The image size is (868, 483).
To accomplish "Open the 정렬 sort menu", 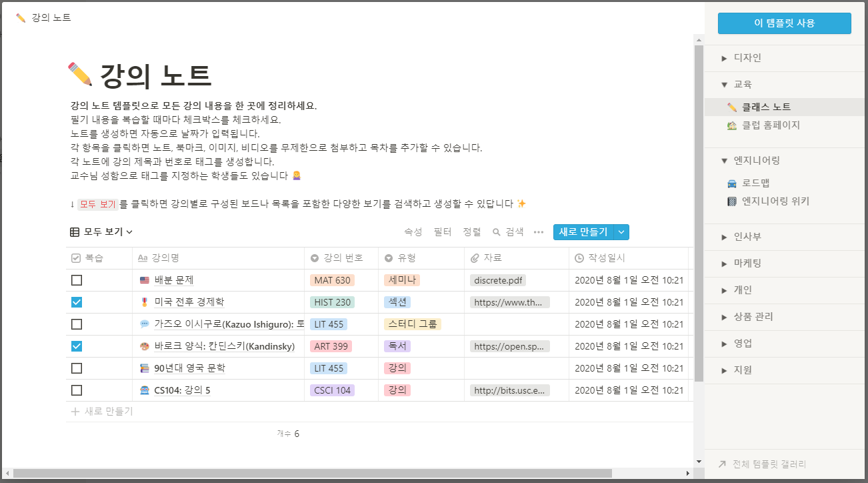I will (472, 232).
